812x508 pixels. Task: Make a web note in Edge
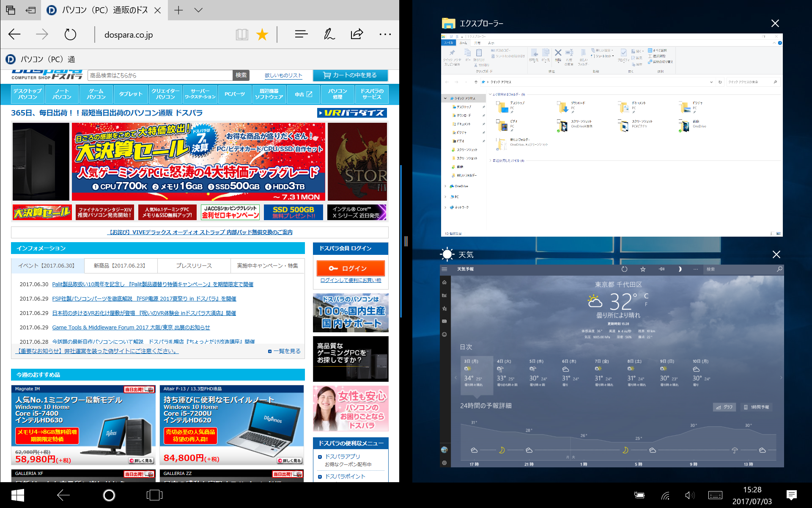[x=329, y=34]
